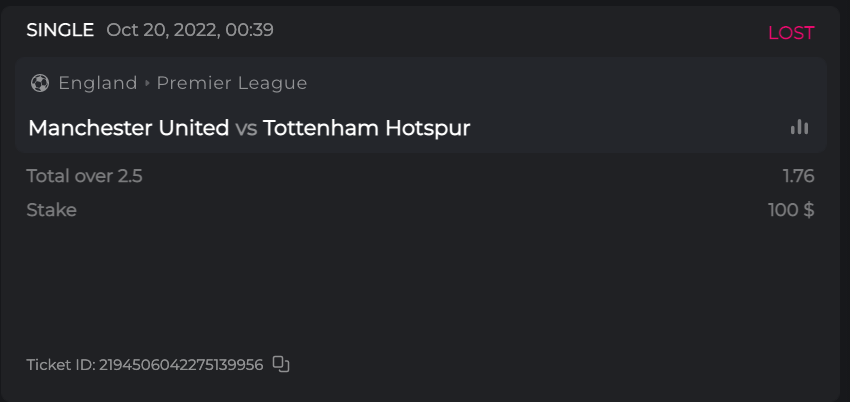
Task: Select the ticket ID number text
Action: click(181, 365)
